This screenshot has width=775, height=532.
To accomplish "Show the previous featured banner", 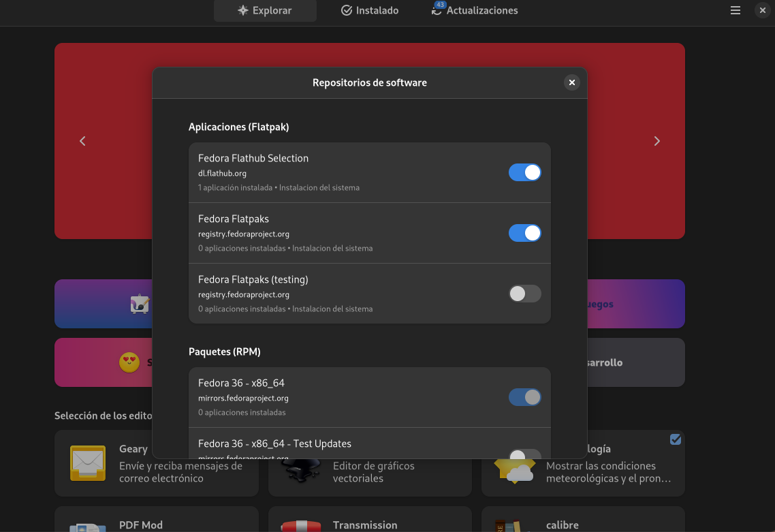I will point(82,141).
